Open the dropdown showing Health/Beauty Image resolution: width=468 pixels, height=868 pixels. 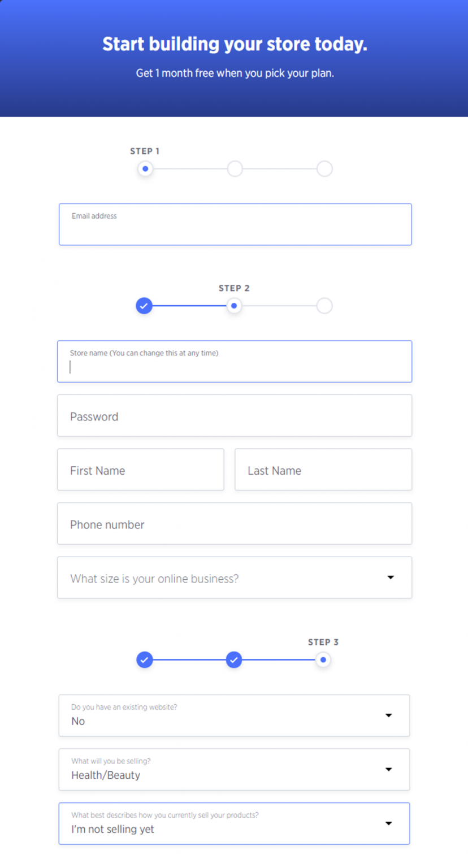[234, 769]
